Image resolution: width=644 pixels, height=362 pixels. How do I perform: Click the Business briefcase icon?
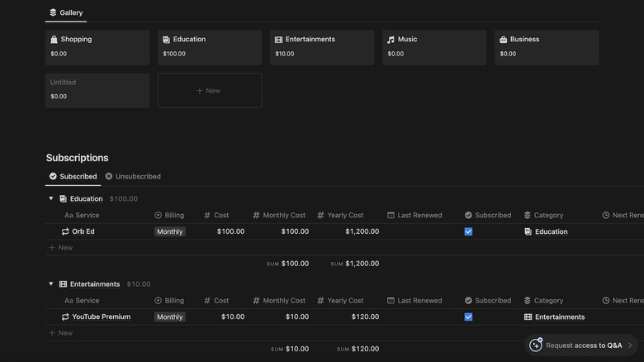coord(503,40)
